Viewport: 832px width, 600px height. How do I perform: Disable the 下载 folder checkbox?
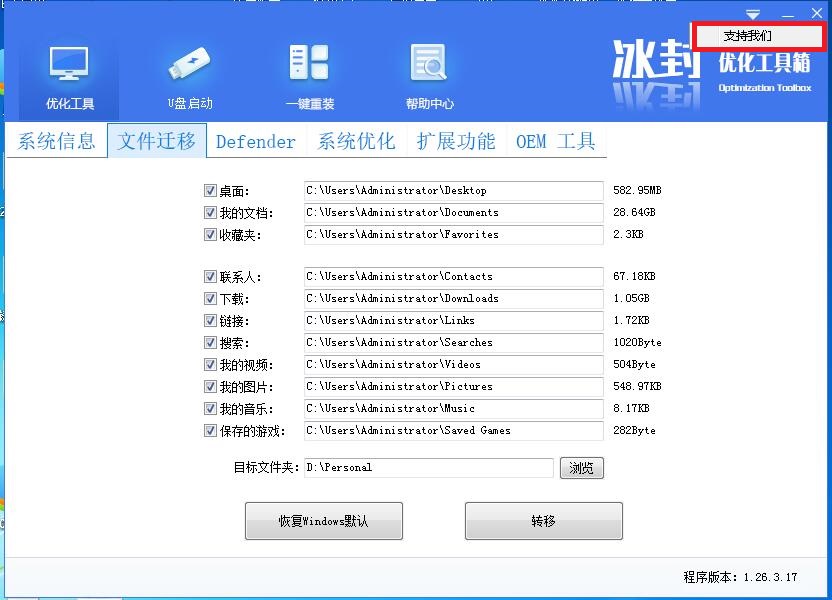[210, 299]
